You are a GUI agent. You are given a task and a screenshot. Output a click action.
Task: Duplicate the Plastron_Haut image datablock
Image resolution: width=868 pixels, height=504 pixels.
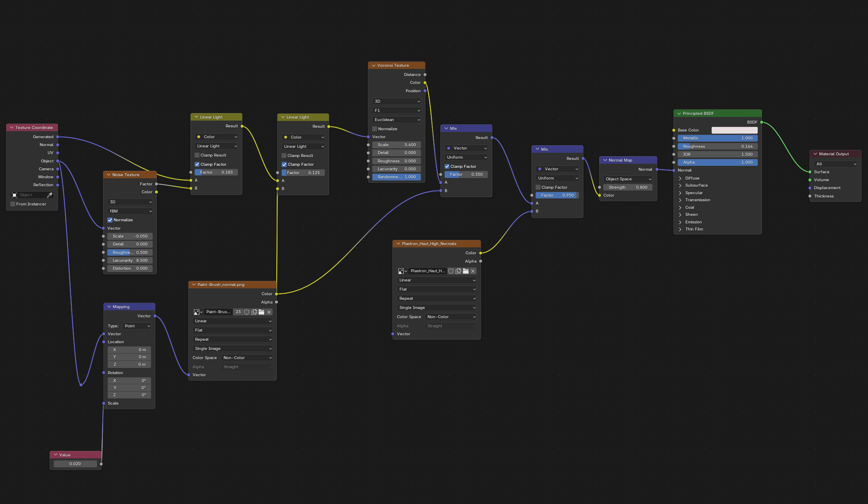pyautogui.click(x=458, y=271)
